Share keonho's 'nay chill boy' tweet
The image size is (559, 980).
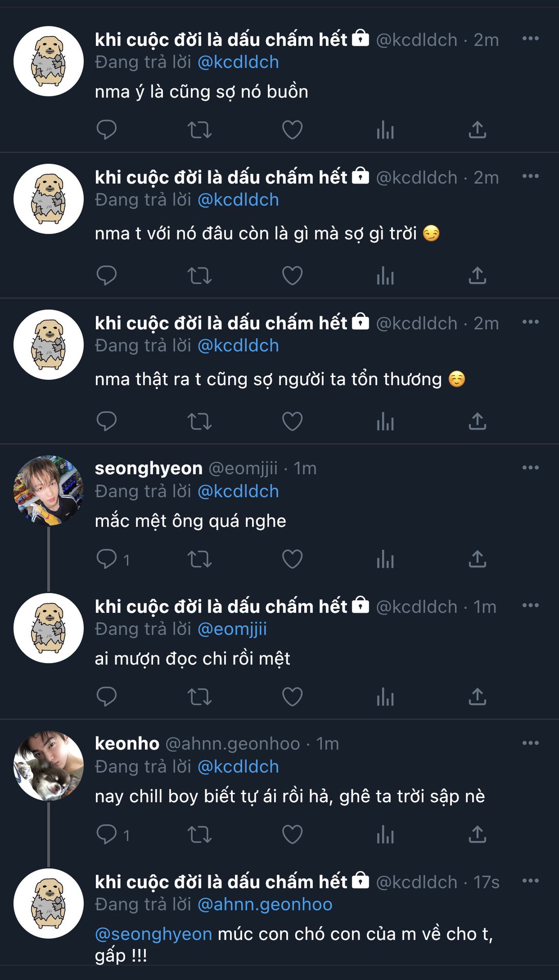[x=477, y=835]
